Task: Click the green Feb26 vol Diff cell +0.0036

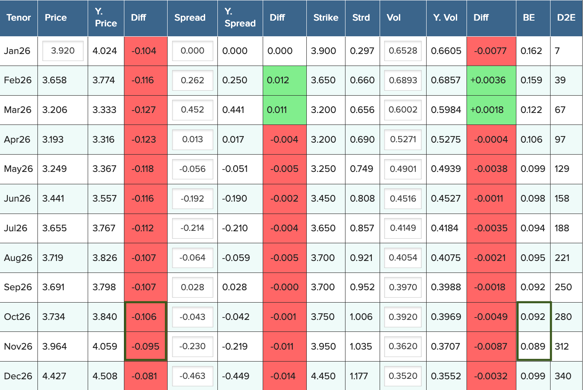Action: (x=491, y=80)
